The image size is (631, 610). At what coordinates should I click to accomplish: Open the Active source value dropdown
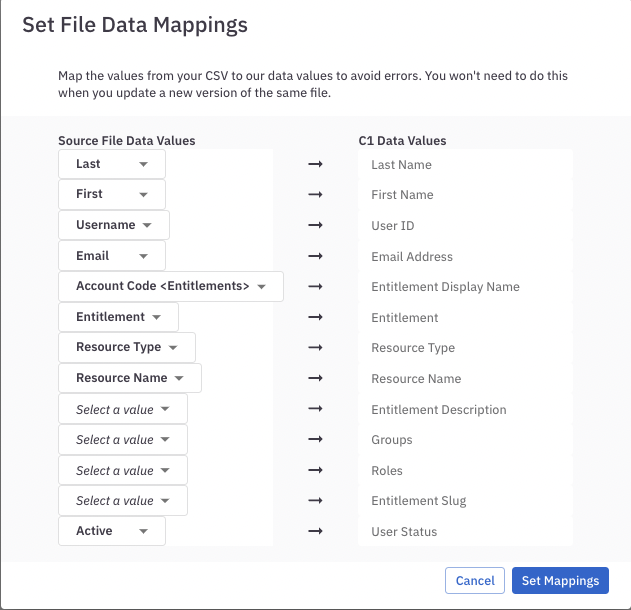(x=111, y=531)
